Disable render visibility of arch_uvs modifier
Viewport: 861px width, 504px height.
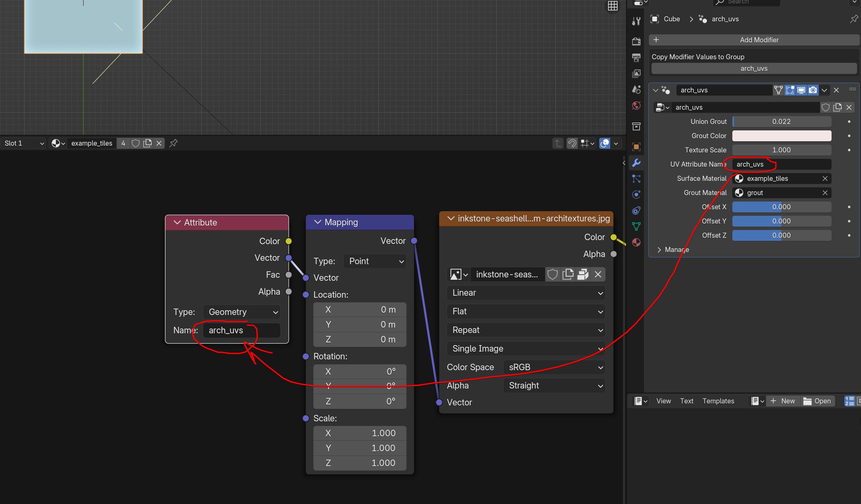click(x=813, y=90)
